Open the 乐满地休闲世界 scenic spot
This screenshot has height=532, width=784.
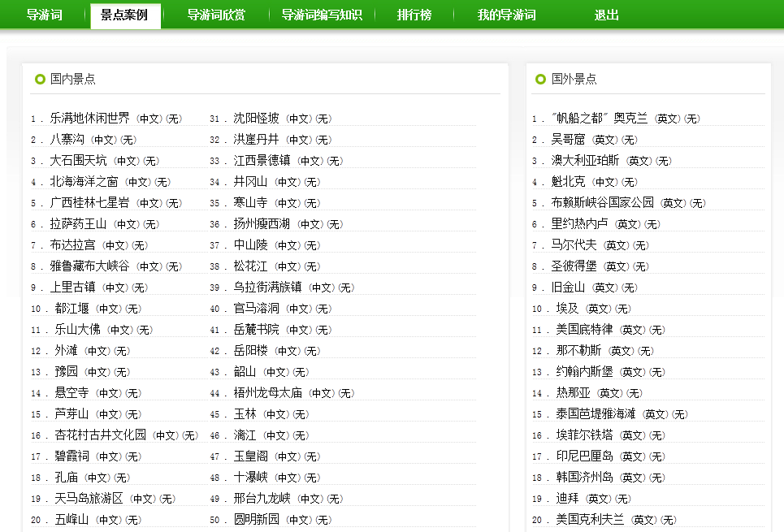tap(89, 118)
